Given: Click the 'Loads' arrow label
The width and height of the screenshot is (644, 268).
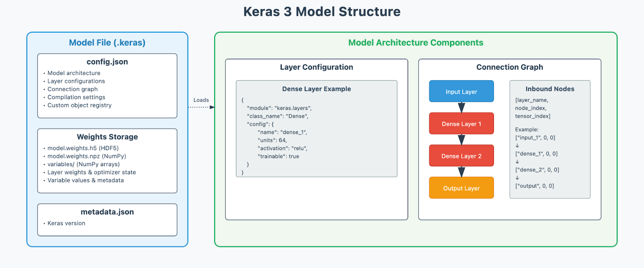Looking at the screenshot, I should coord(201,100).
